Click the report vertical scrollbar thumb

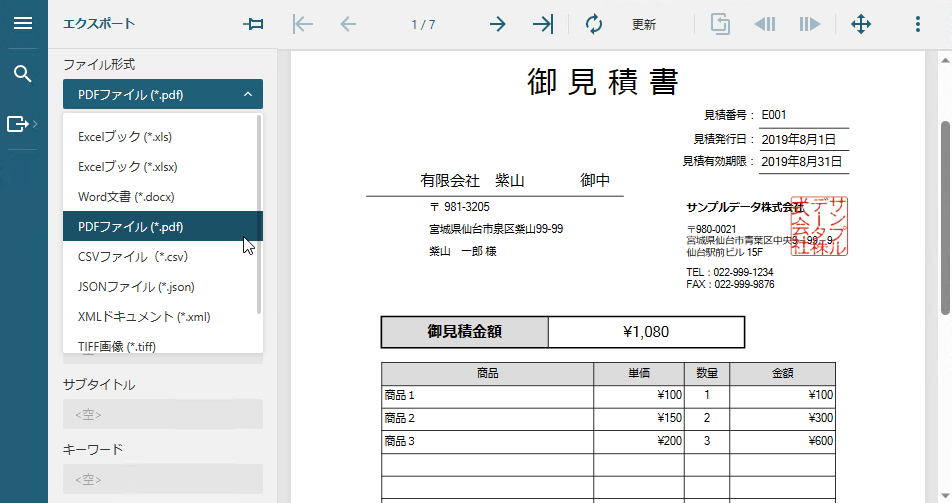click(x=945, y=217)
